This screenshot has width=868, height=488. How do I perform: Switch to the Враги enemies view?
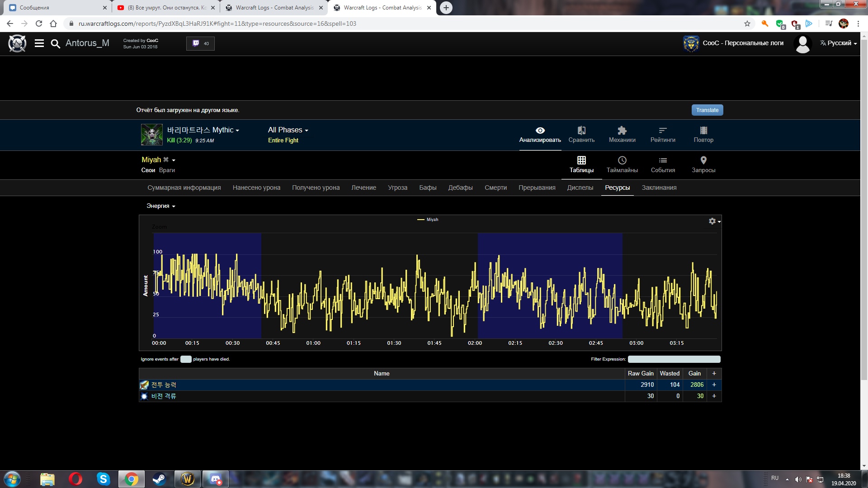click(167, 170)
